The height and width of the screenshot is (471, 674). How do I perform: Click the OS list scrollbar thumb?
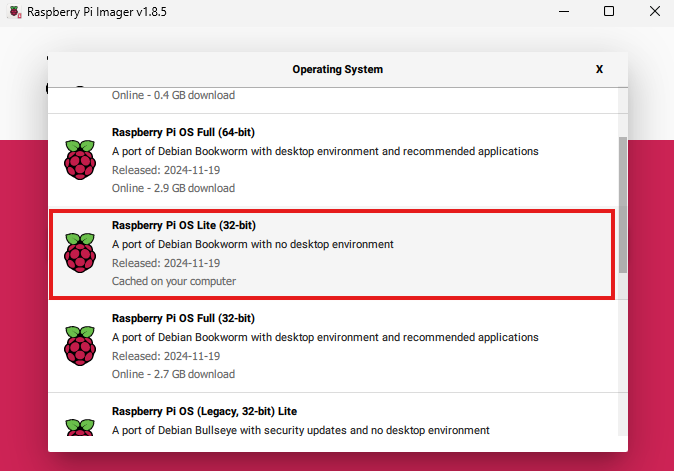pyautogui.click(x=622, y=205)
